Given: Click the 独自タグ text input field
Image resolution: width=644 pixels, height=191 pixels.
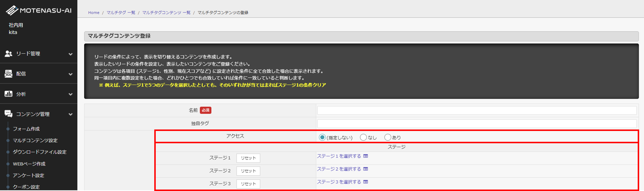Looking at the screenshot, I should [x=477, y=123].
